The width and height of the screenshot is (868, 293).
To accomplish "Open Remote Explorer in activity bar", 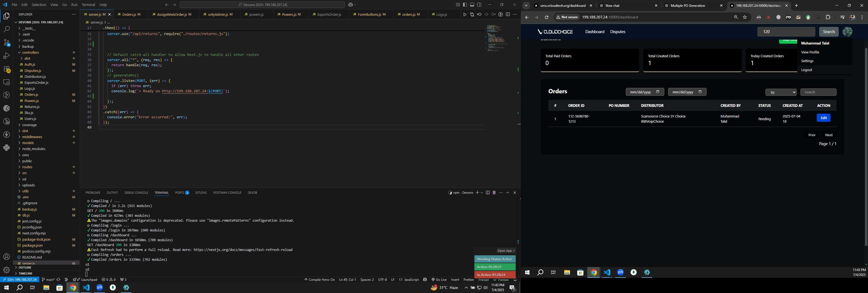I will [7, 82].
